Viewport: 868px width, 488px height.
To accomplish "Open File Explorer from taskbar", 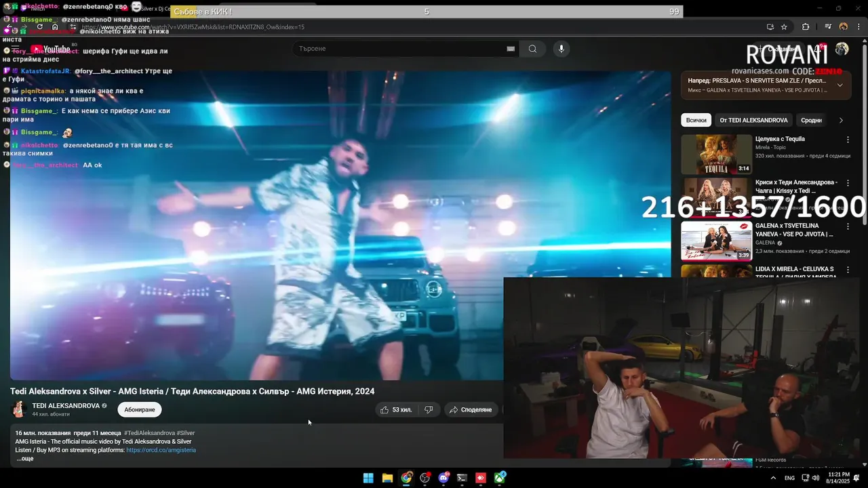I will [x=387, y=478].
